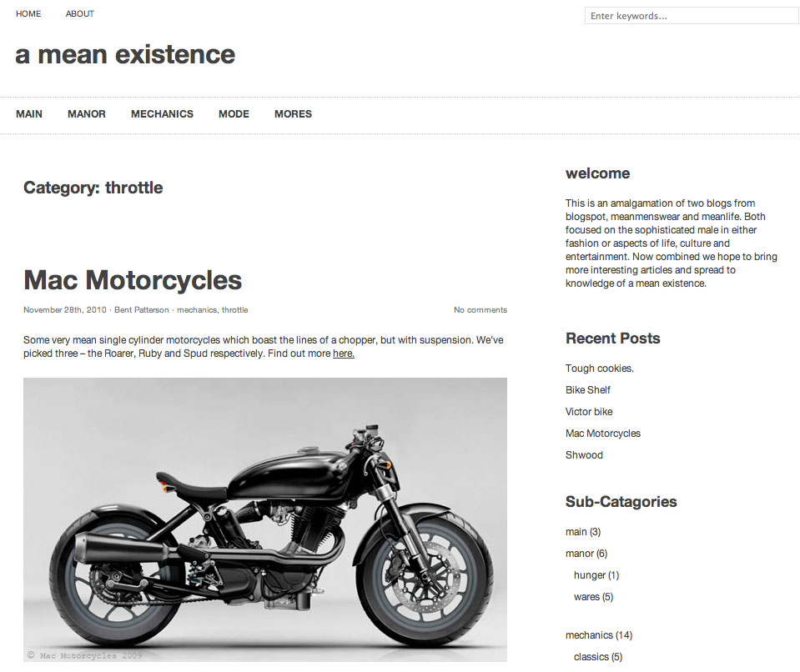The height and width of the screenshot is (672, 800).
Task: Select the MAIN category menu item
Action: [x=29, y=113]
